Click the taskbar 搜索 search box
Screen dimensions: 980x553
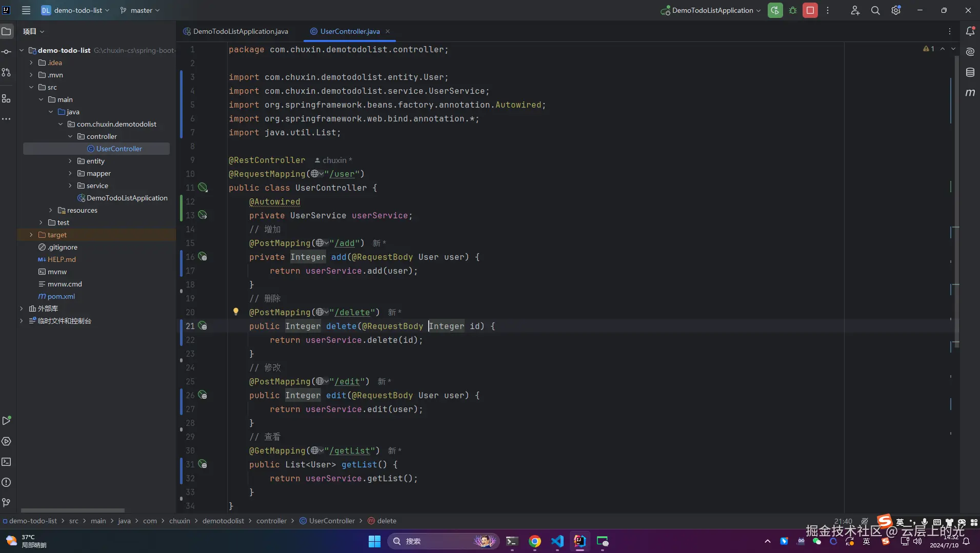tap(443, 541)
